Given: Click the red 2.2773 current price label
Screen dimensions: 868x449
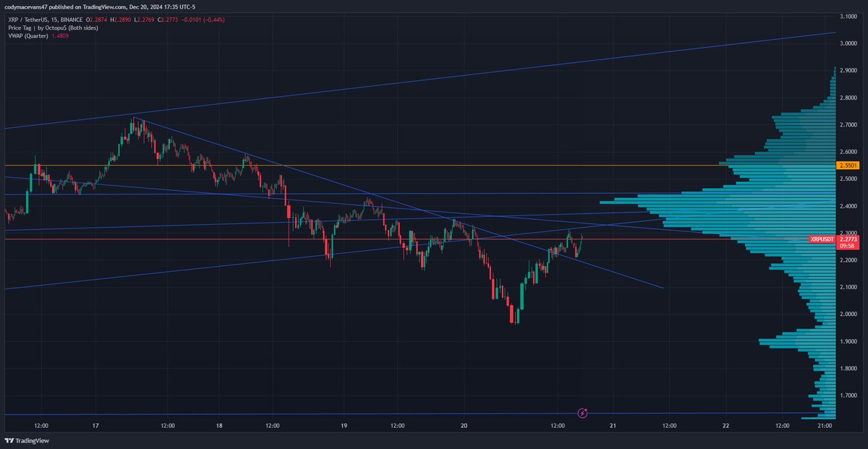Looking at the screenshot, I should (848, 239).
